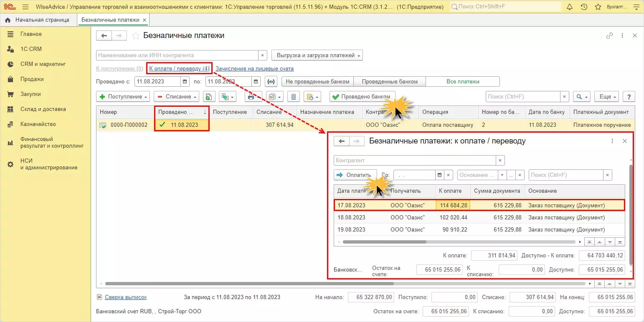
Task: Open the notifications bell icon
Action: [x=570, y=7]
